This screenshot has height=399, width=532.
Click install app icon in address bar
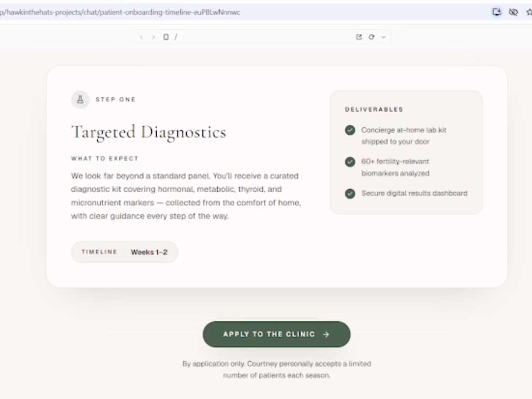coord(497,12)
